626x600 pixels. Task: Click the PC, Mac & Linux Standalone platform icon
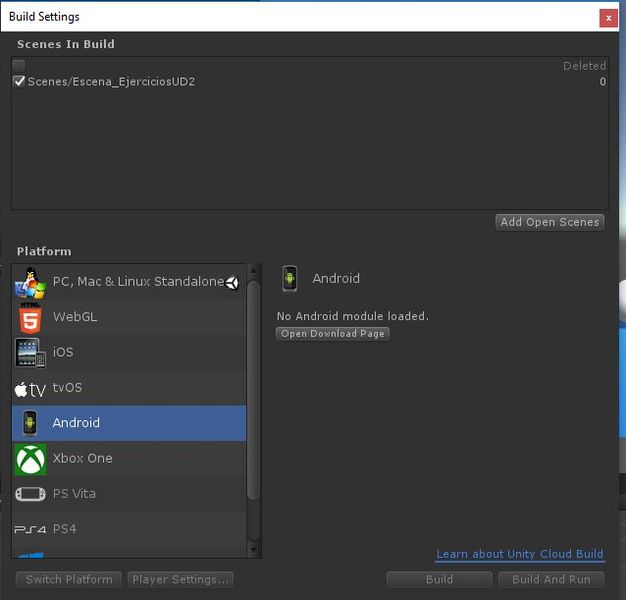point(30,283)
